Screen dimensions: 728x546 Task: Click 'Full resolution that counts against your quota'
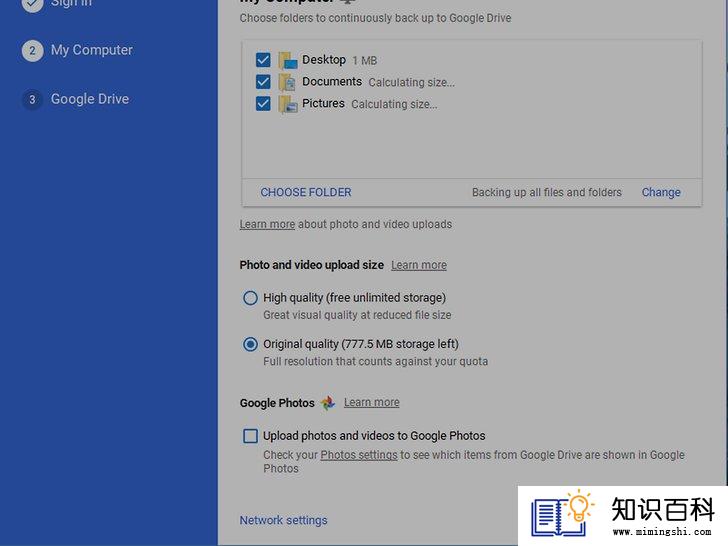pos(375,362)
